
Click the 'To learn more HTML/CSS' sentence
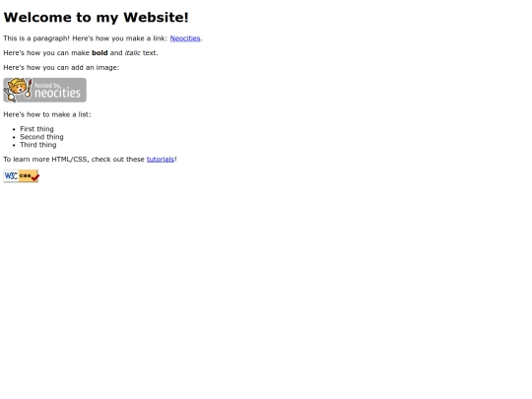point(90,160)
